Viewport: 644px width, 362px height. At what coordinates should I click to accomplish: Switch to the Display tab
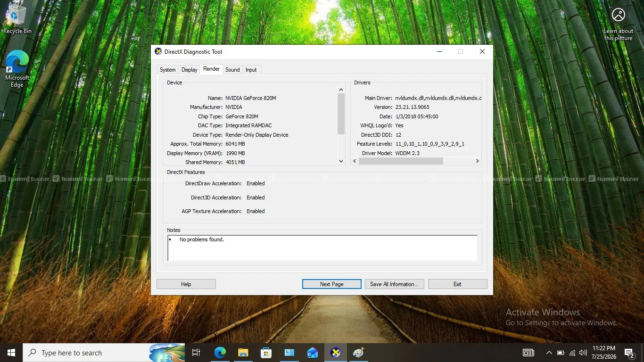(189, 69)
